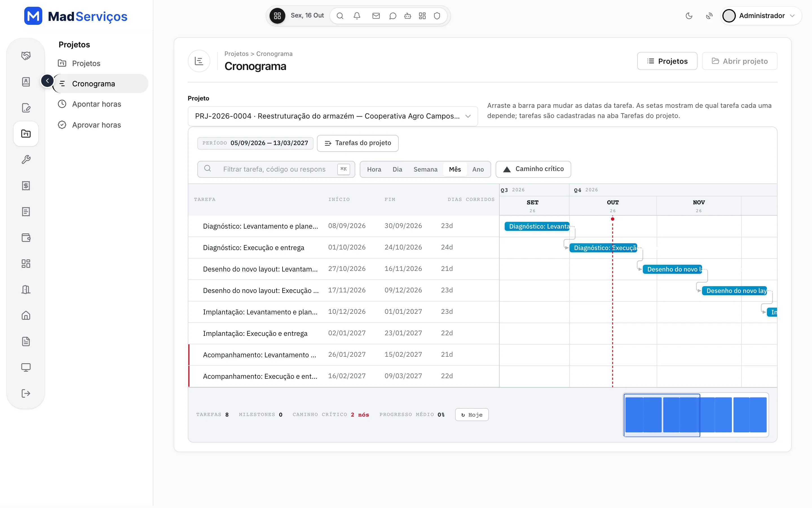The width and height of the screenshot is (812, 508).
Task: Click the shield icon in the top bar
Action: click(437, 16)
